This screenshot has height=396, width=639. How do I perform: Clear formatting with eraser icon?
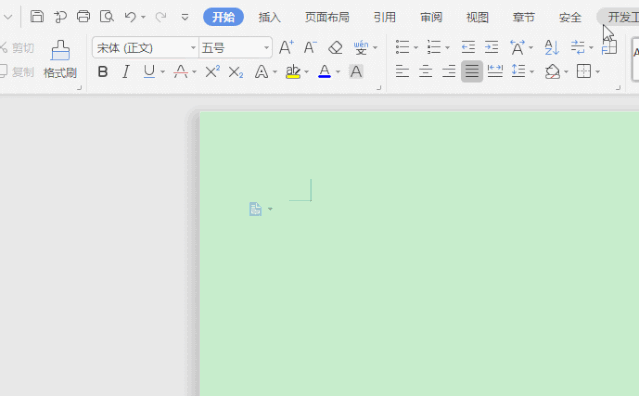point(335,48)
